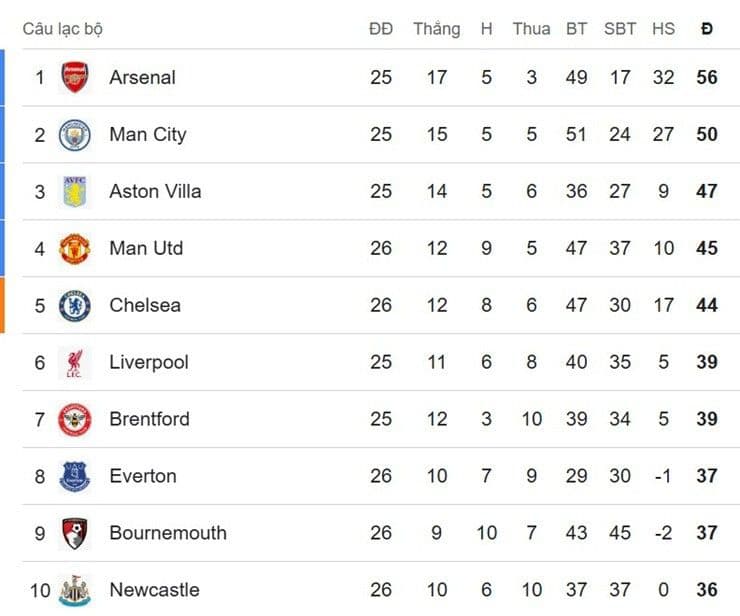
Task: Click the Liverpool club crest
Action: [75, 362]
